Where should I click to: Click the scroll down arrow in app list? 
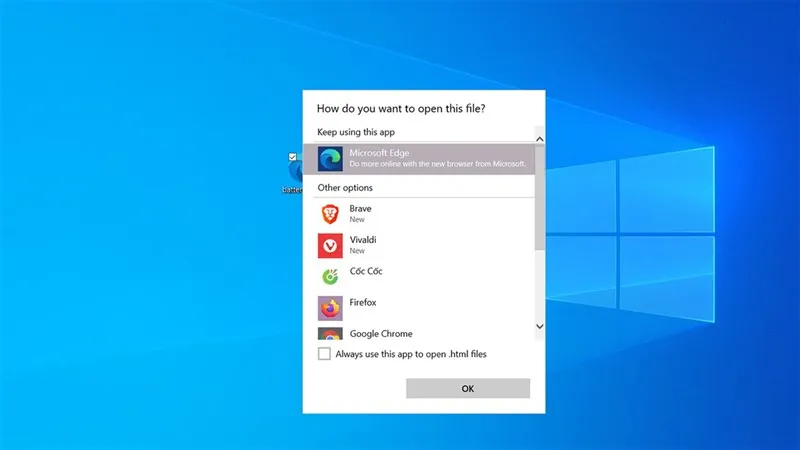click(540, 326)
